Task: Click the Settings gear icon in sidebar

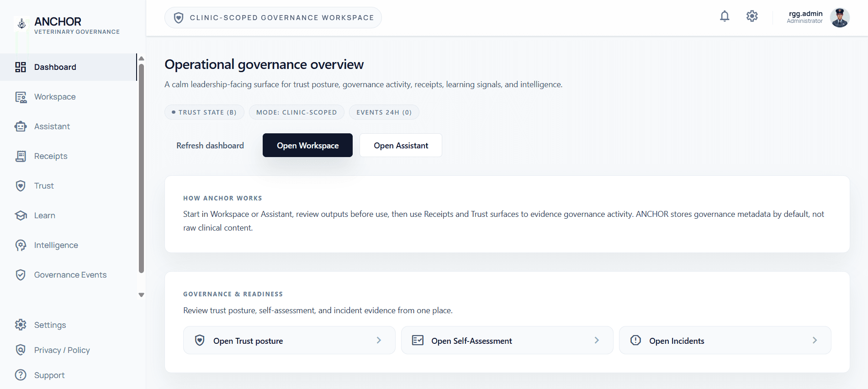Action: pos(21,325)
